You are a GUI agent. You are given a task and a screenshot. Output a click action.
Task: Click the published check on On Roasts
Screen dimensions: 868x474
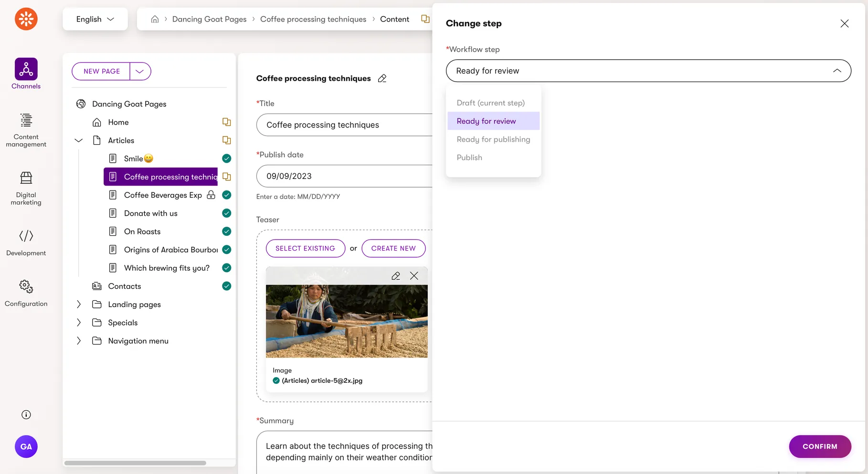227,232
